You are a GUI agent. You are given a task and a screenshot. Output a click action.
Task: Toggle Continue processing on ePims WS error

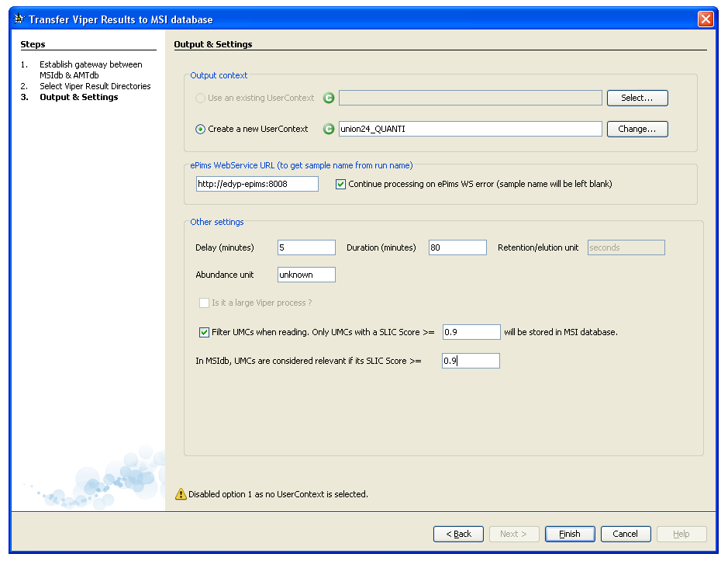(341, 184)
